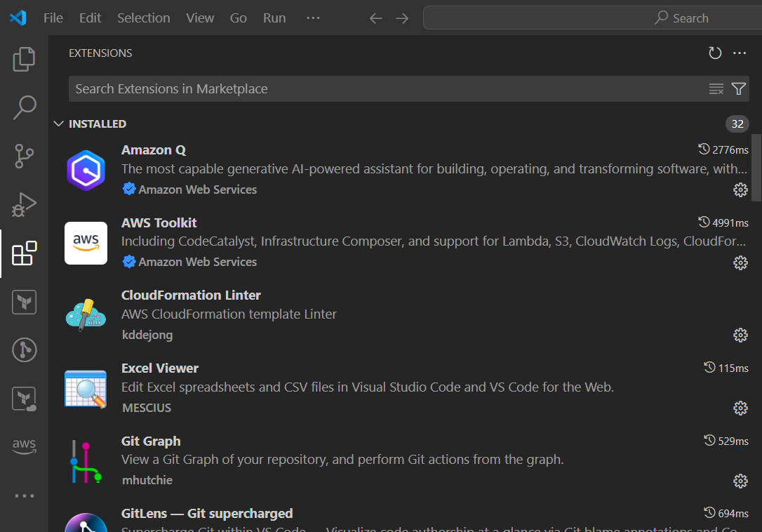Image resolution: width=762 pixels, height=532 pixels.
Task: Clear the extensions search results
Action: coord(716,88)
